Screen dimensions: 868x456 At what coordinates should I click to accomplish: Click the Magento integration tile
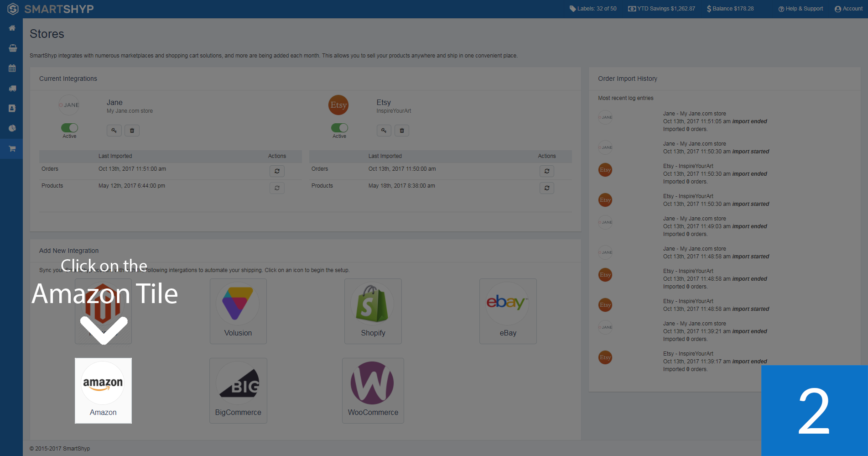tap(103, 311)
